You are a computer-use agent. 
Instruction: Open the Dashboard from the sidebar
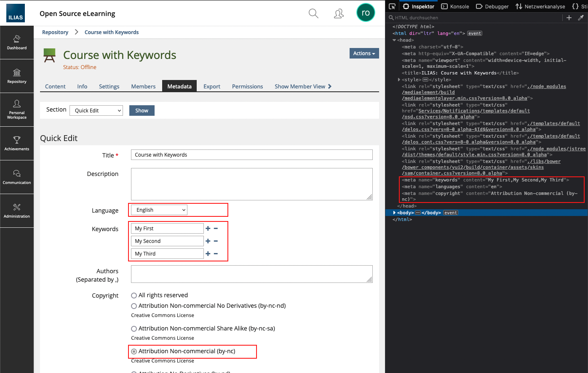coord(17,42)
